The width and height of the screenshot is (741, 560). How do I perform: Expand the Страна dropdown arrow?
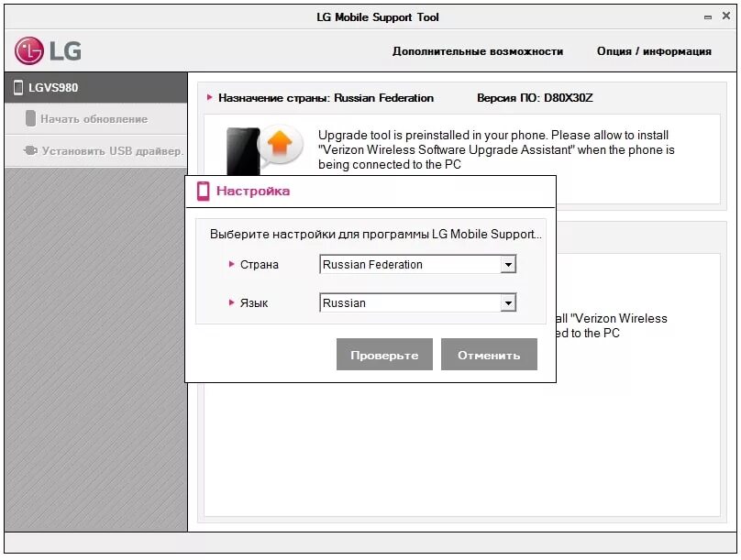[x=508, y=264]
